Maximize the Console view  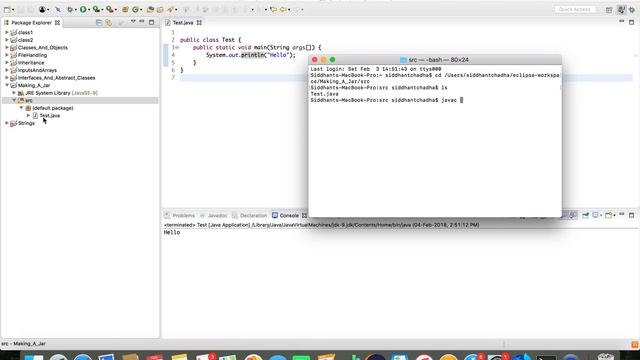click(x=631, y=215)
